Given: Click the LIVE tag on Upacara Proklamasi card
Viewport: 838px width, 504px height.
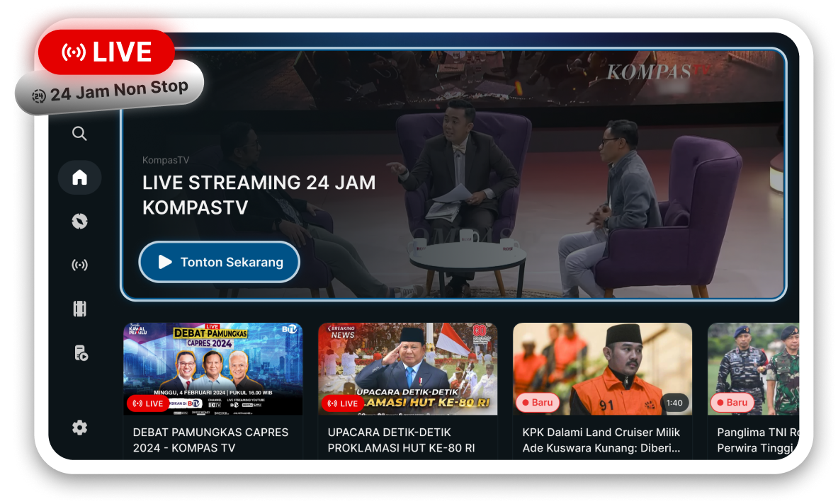Looking at the screenshot, I should click(343, 403).
